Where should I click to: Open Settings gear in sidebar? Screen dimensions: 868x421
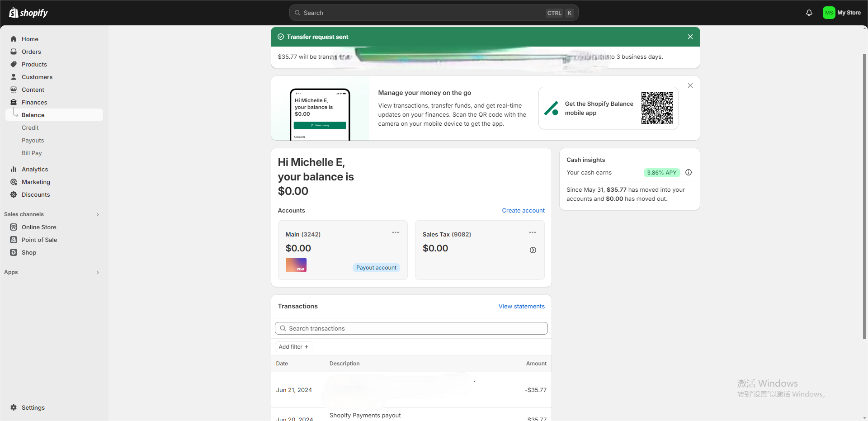(x=14, y=407)
